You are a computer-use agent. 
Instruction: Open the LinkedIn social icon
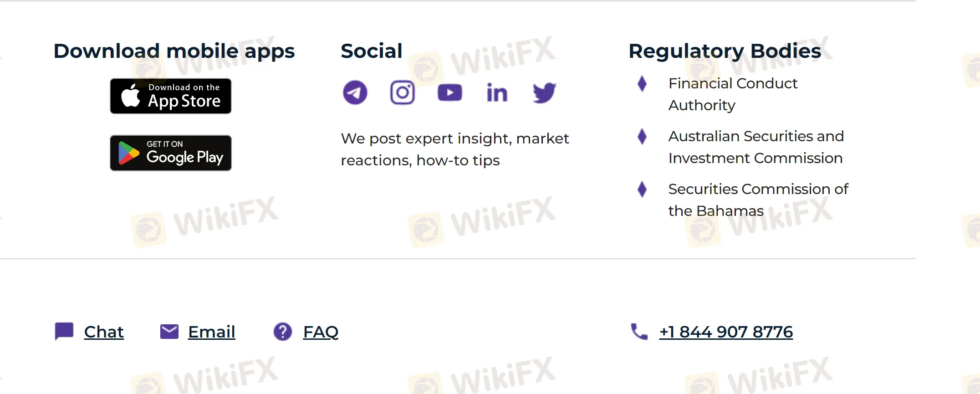pyautogui.click(x=497, y=92)
